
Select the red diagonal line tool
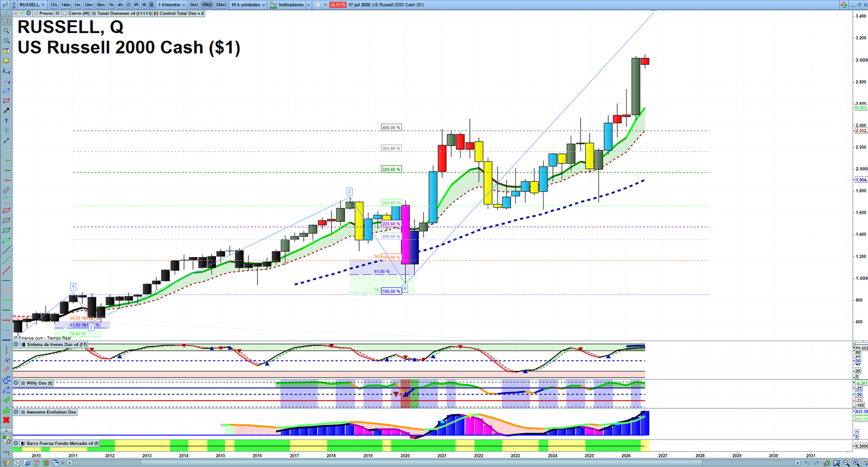click(6, 270)
